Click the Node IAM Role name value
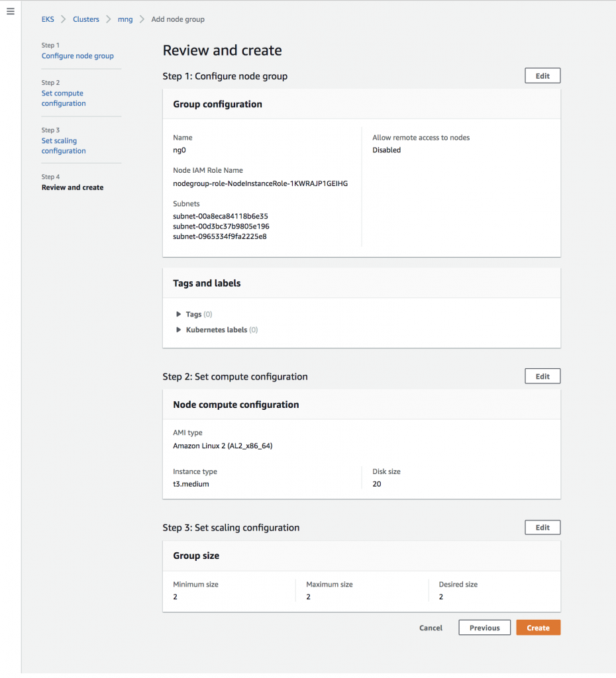616x678 pixels. [x=260, y=183]
